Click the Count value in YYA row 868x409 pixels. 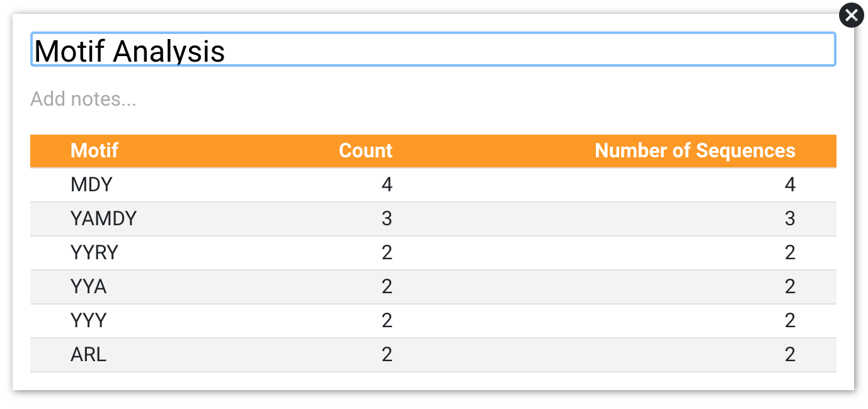click(x=386, y=287)
